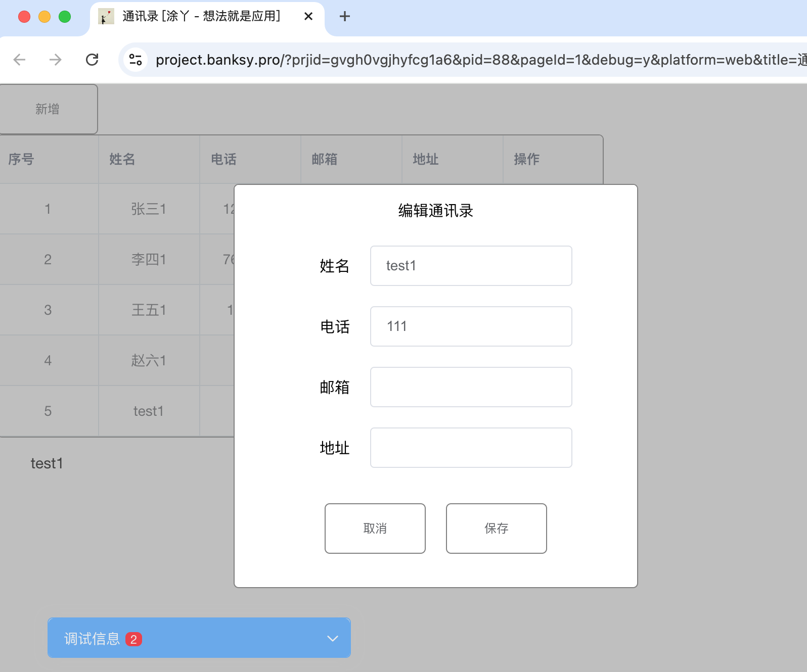Click the debug info badge showing 2
Screen dimensions: 807x672
133,639
